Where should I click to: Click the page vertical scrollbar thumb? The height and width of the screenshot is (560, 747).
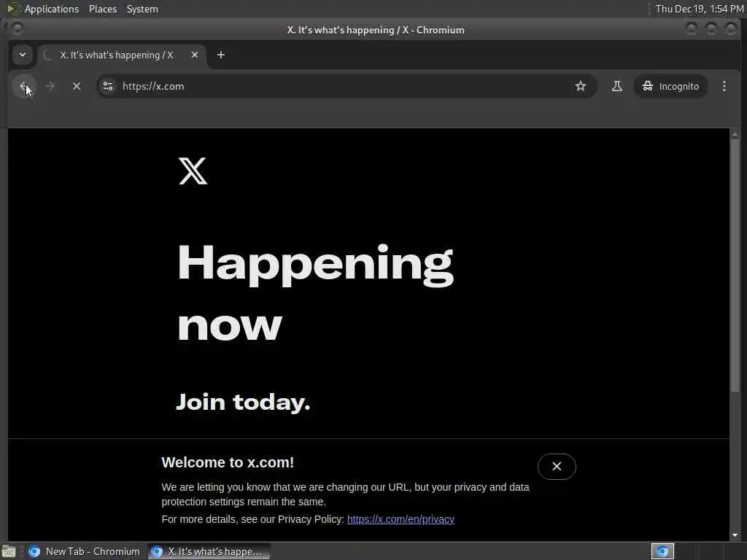pos(735,265)
